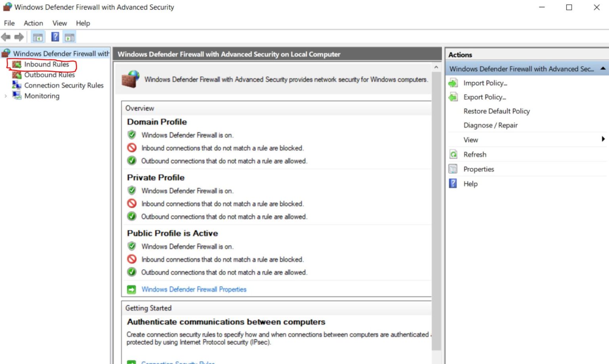Click the scroll up arrow in center pane
The image size is (609, 364).
[436, 67]
